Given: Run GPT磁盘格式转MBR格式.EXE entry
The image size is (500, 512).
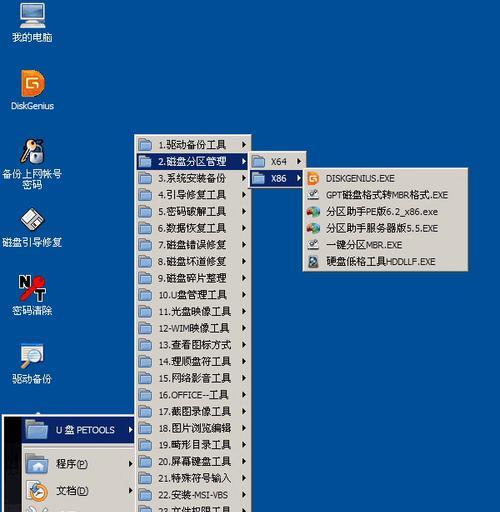Looking at the screenshot, I should 387,195.
